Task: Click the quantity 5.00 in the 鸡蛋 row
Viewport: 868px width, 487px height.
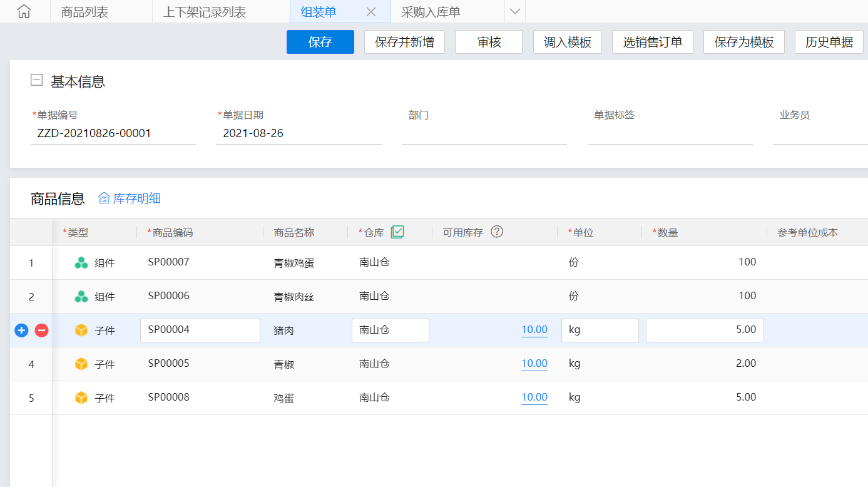Action: pyautogui.click(x=746, y=397)
